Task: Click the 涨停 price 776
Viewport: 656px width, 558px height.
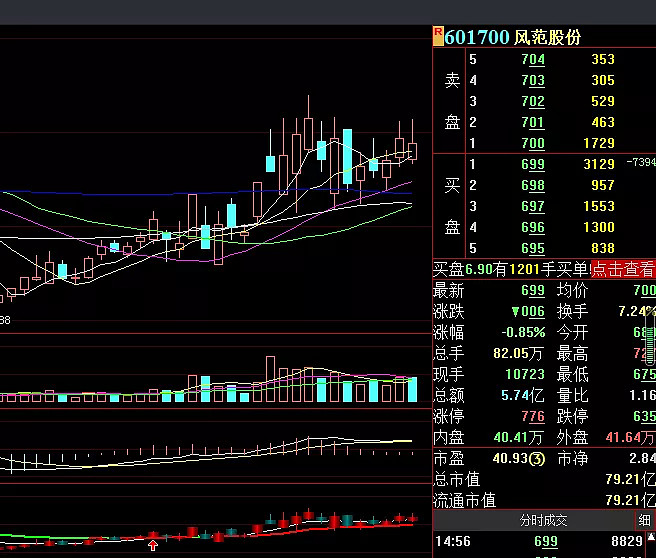Action: 533,417
